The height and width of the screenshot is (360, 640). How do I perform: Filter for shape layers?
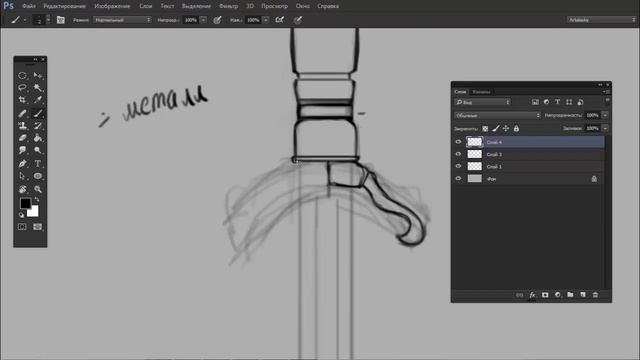569,102
